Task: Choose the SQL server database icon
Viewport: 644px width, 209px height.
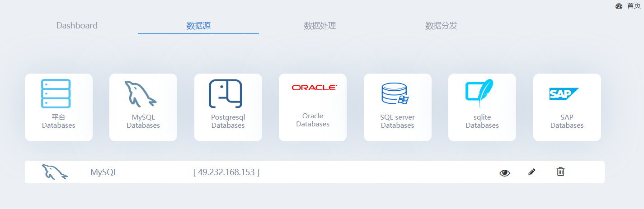Action: [395, 94]
